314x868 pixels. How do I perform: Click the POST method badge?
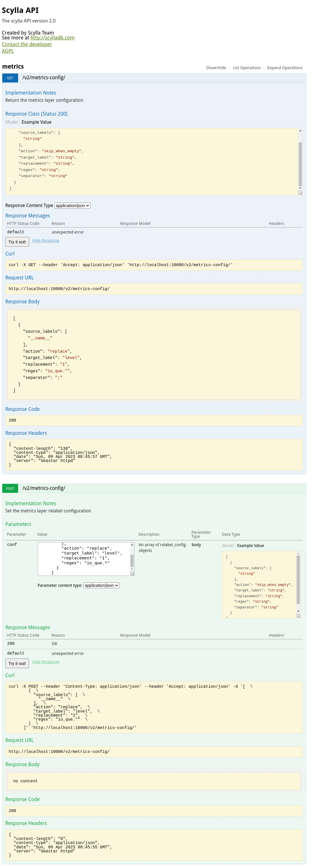pos(10,489)
